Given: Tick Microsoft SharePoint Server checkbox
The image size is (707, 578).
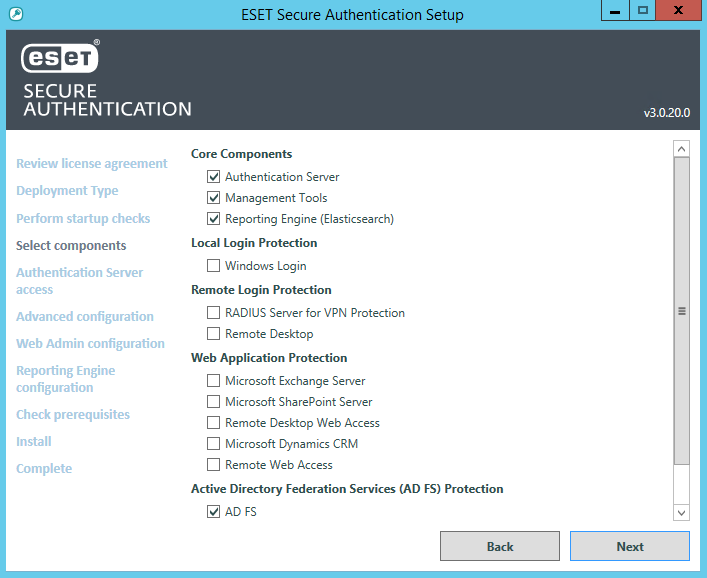Looking at the screenshot, I should click(213, 402).
